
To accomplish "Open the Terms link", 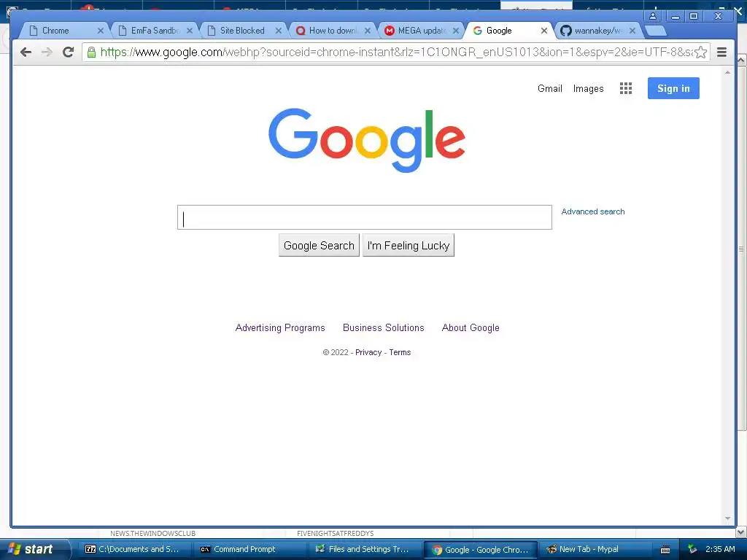I will 400,352.
